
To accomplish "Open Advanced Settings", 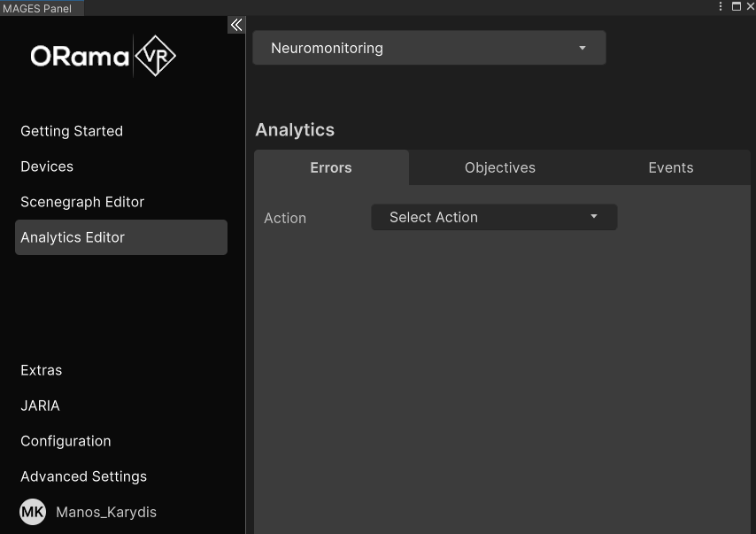I will pos(83,476).
